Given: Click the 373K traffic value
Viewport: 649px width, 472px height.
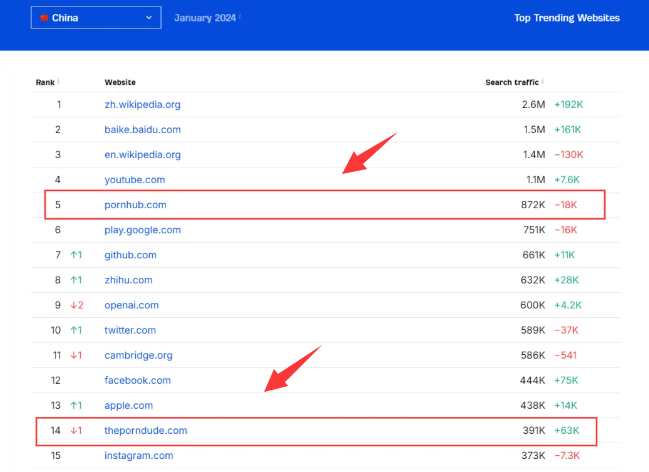Looking at the screenshot, I should [x=534, y=455].
